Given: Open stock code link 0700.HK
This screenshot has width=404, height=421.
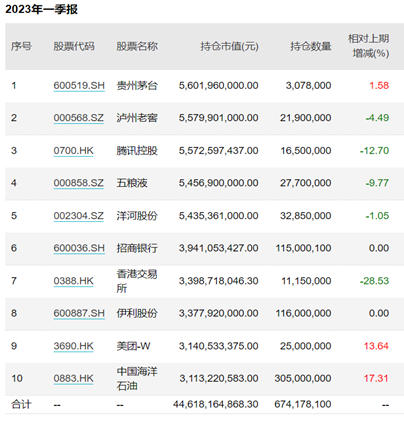Looking at the screenshot, I should point(74,151).
